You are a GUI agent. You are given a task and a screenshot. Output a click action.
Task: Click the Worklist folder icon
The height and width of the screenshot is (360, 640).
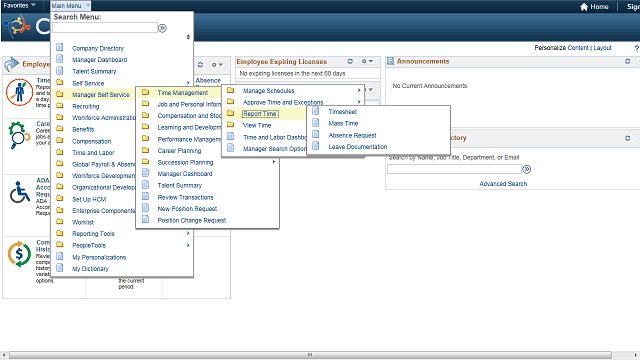click(x=60, y=222)
